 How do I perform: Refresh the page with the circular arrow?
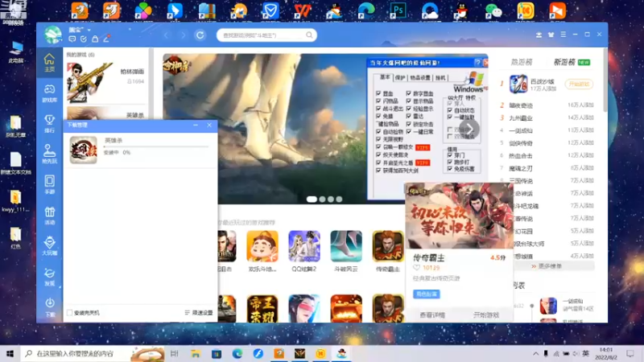pyautogui.click(x=200, y=35)
